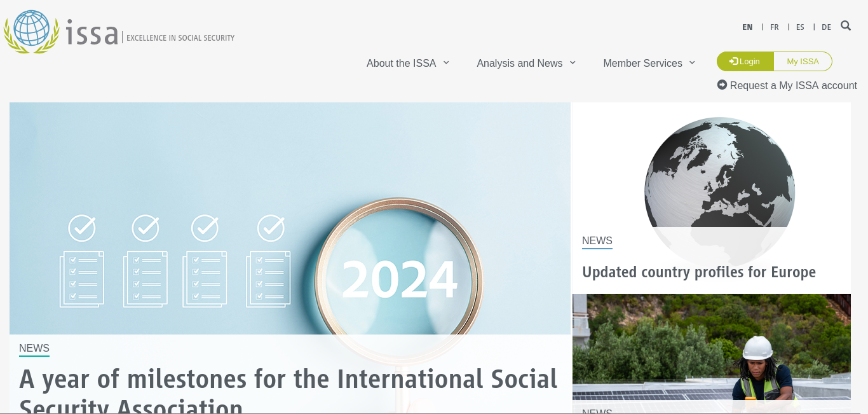Switch language to EN
868x414 pixels.
pos(747,27)
